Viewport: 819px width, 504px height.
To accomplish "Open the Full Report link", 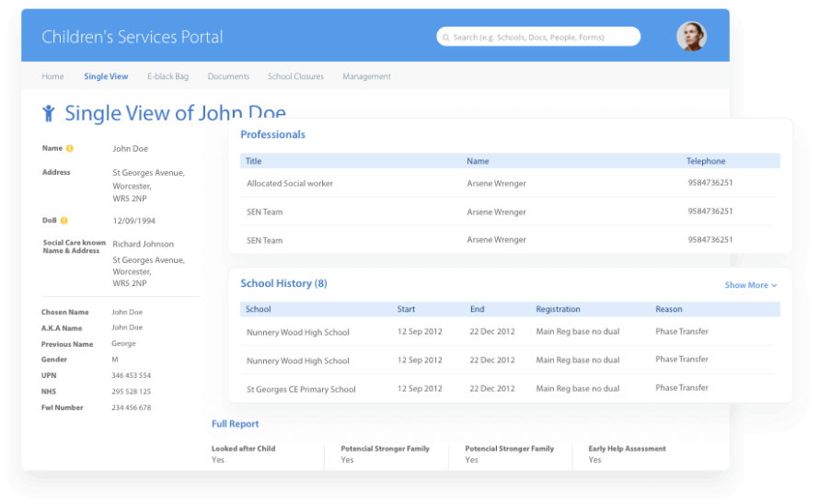I will [235, 424].
